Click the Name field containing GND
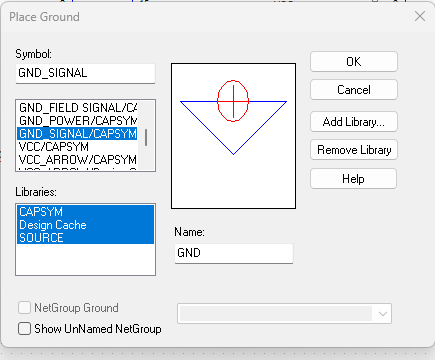 point(234,253)
